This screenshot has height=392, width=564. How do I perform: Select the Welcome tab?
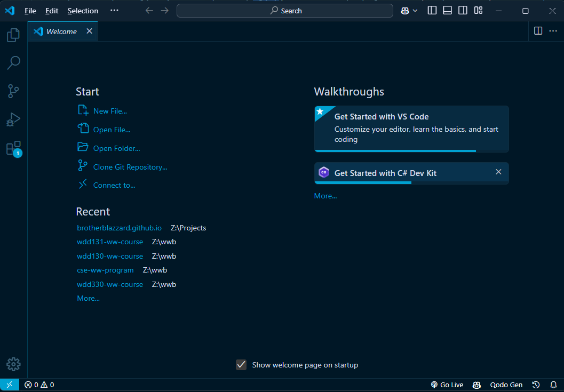[x=60, y=31]
